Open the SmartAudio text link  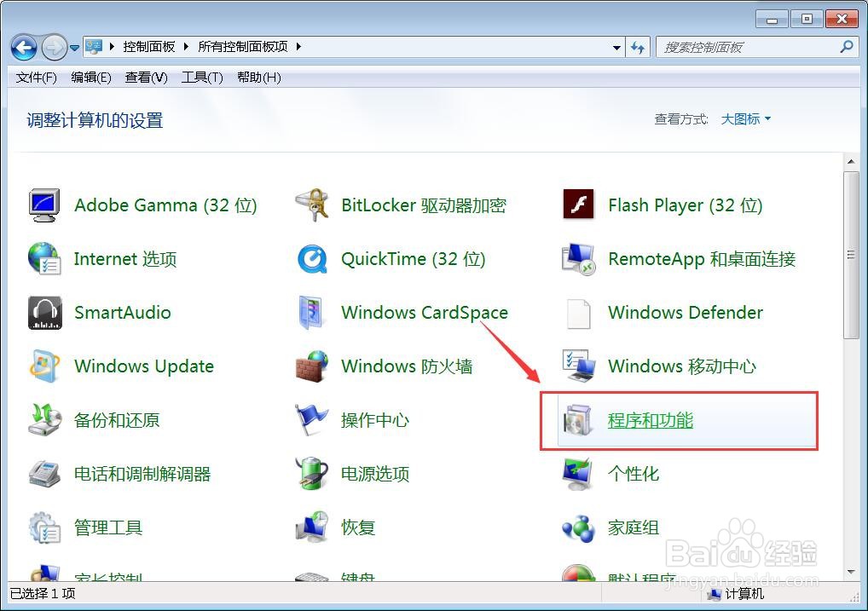tap(122, 313)
